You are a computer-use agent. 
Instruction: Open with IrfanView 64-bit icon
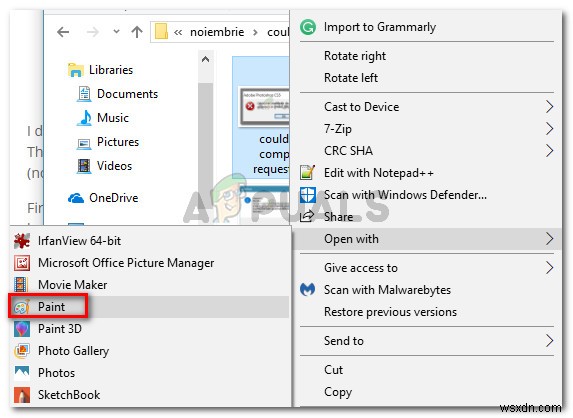[x=22, y=241]
